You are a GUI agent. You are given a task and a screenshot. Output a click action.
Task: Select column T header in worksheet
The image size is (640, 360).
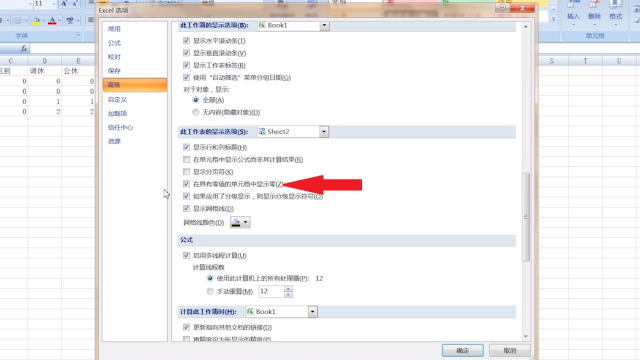(585, 61)
